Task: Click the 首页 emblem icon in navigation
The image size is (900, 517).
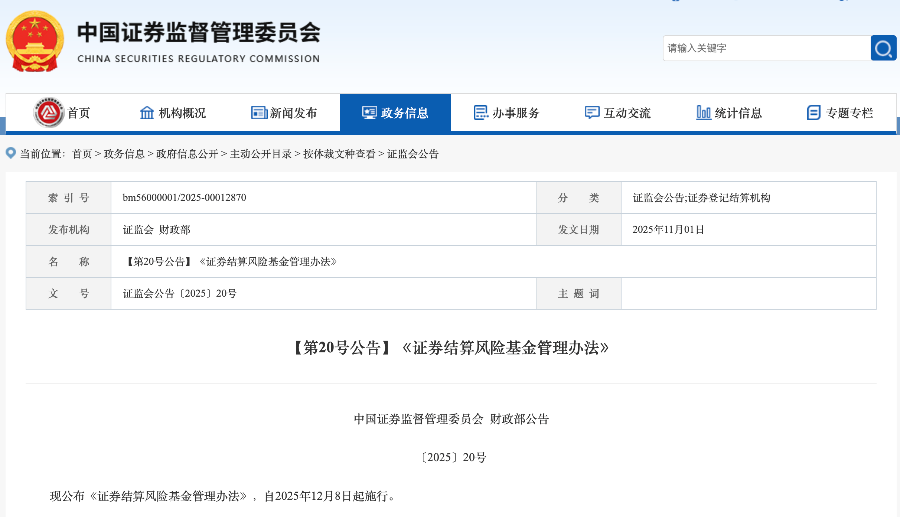Action: [x=49, y=113]
